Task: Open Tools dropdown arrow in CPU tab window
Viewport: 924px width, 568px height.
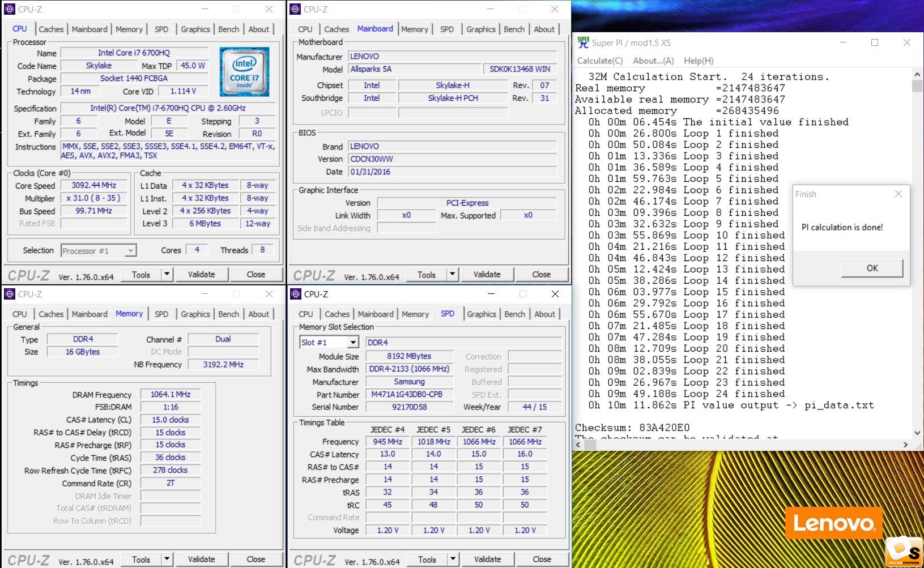Action: click(x=167, y=274)
